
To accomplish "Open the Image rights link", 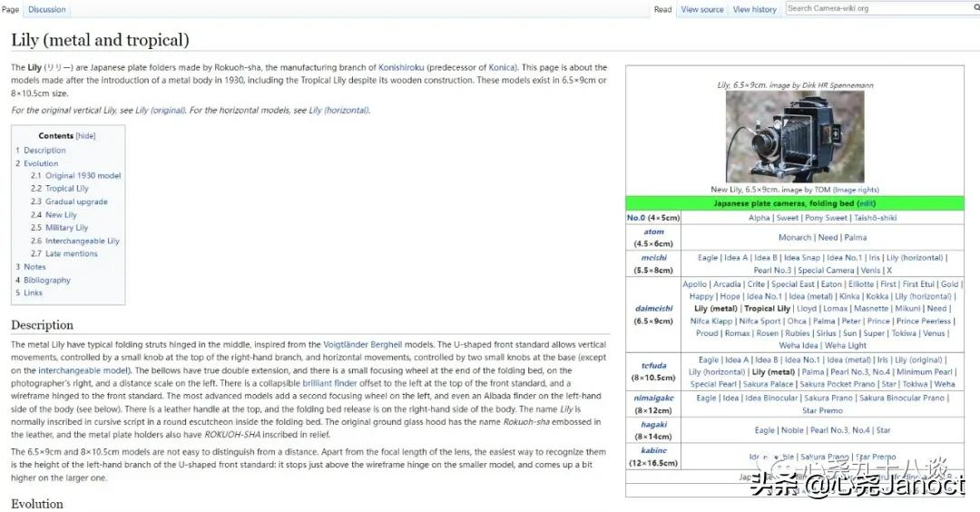I will click(x=856, y=190).
